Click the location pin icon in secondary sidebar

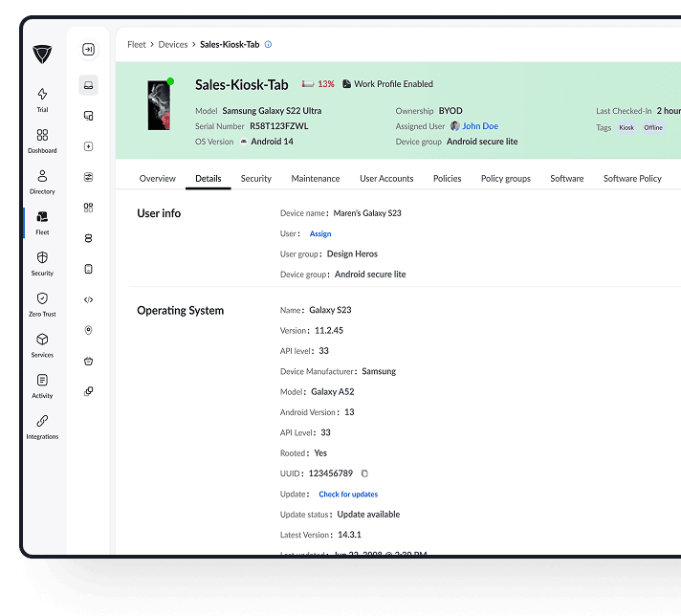pyautogui.click(x=88, y=330)
